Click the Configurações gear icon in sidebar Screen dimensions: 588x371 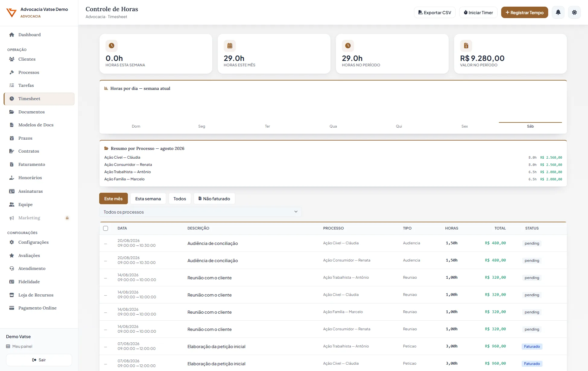tap(12, 242)
